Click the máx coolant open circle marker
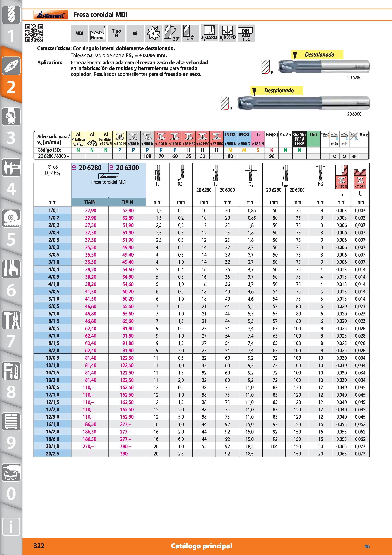This screenshot has width=392, height=555. [x=334, y=156]
